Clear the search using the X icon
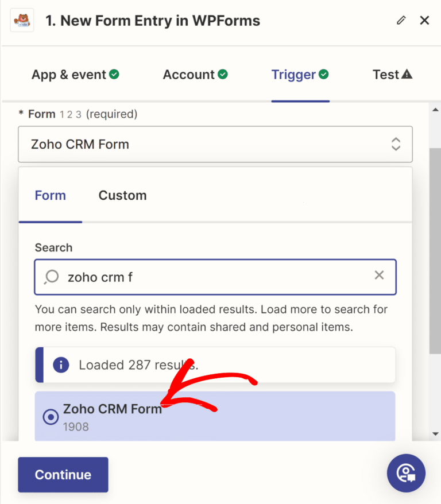Viewport: 441px width, 504px height. 379,275
